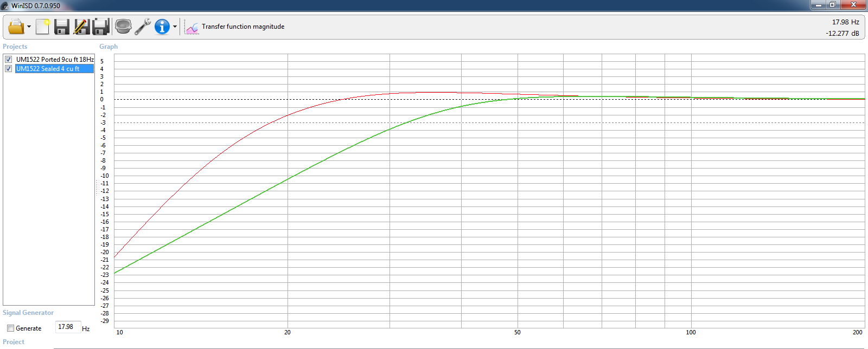Image resolution: width=868 pixels, height=349 pixels.
Task: Click the Projects panel heading
Action: coord(15,47)
